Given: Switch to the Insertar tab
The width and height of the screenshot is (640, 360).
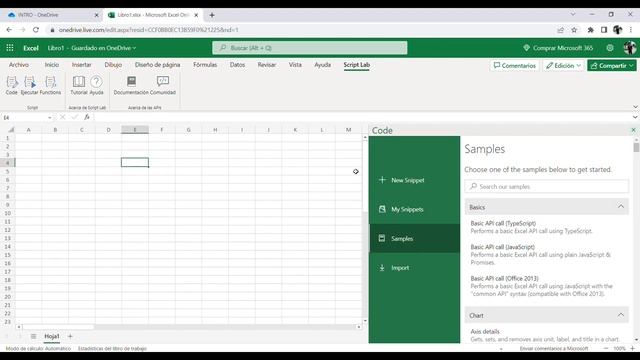Looking at the screenshot, I should (x=82, y=64).
